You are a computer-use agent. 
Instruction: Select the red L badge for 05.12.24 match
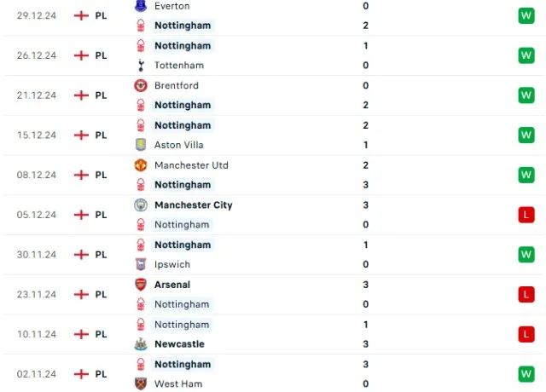click(526, 215)
